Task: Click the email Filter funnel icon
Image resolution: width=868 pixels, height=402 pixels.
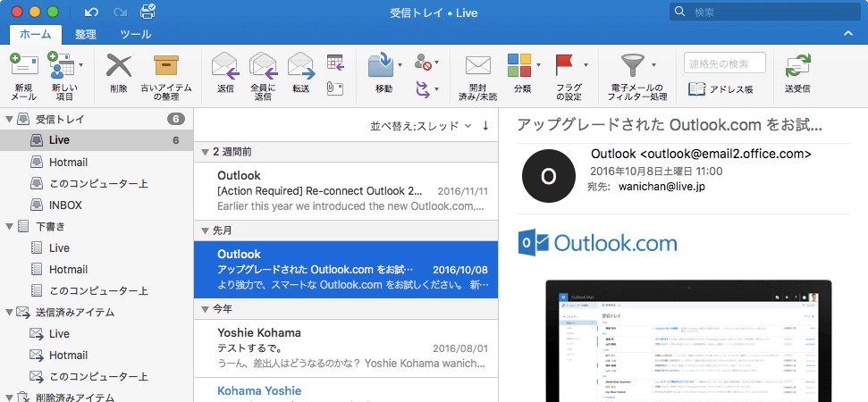Action: pos(632,66)
